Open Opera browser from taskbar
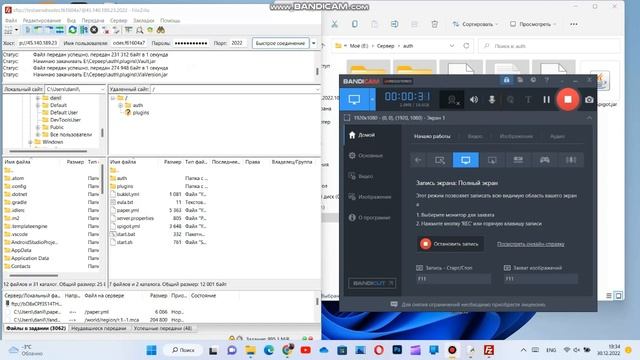The width and height of the screenshot is (640, 360). coord(379,350)
